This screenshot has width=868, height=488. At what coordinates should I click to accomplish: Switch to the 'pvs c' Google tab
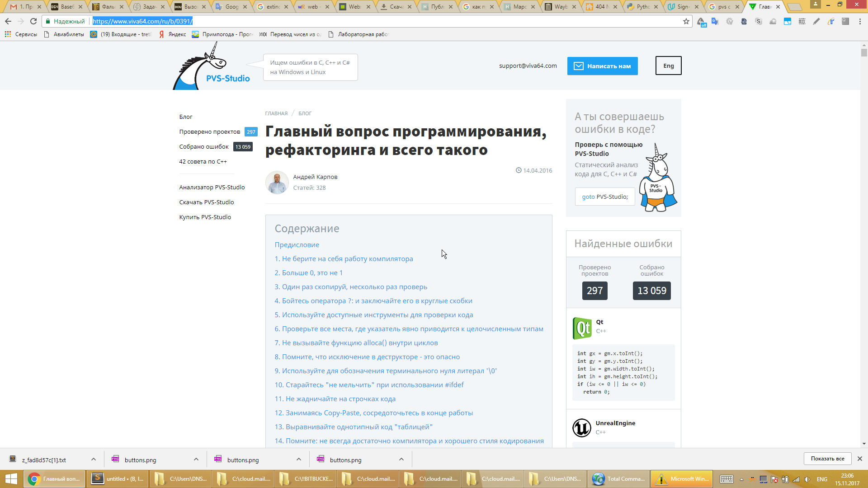click(723, 7)
